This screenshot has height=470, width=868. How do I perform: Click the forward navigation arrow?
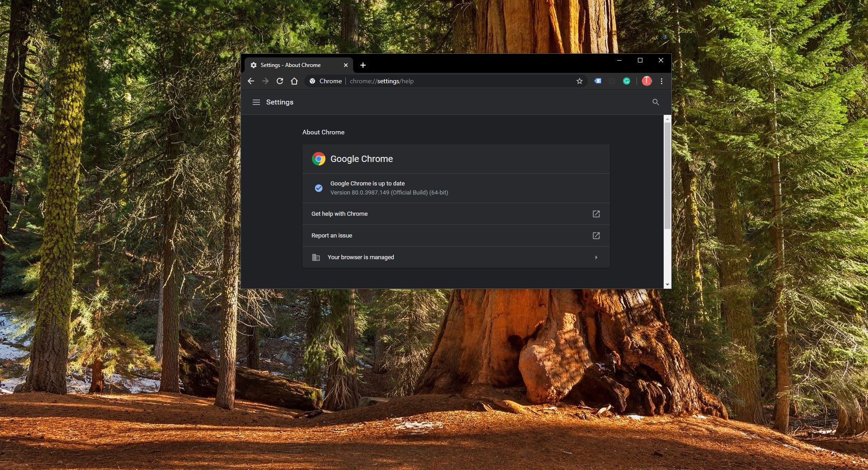coord(266,81)
